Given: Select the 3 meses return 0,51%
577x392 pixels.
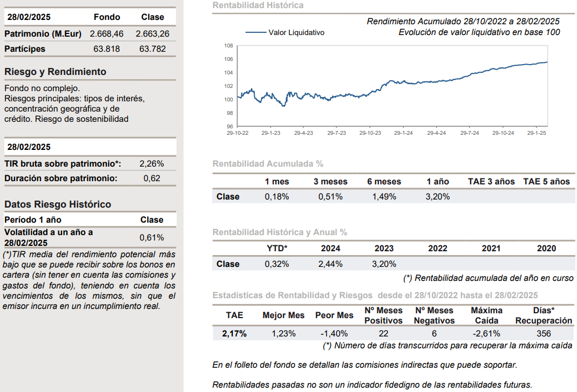Looking at the screenshot, I should click(x=330, y=197).
